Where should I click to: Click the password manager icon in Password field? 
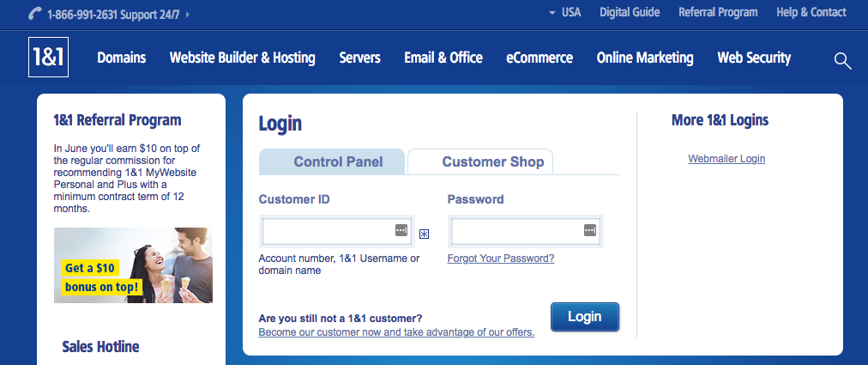(x=590, y=230)
